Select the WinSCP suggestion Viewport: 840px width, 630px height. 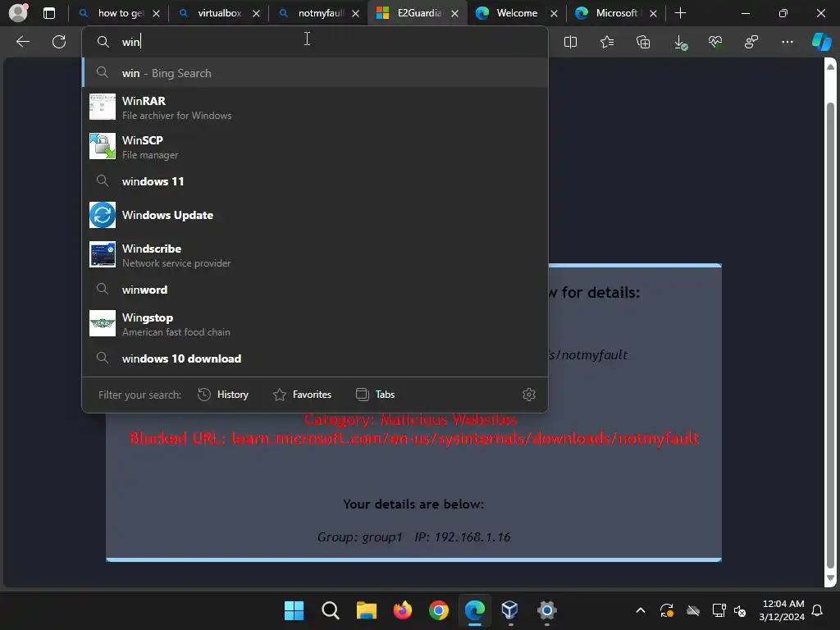pos(315,147)
